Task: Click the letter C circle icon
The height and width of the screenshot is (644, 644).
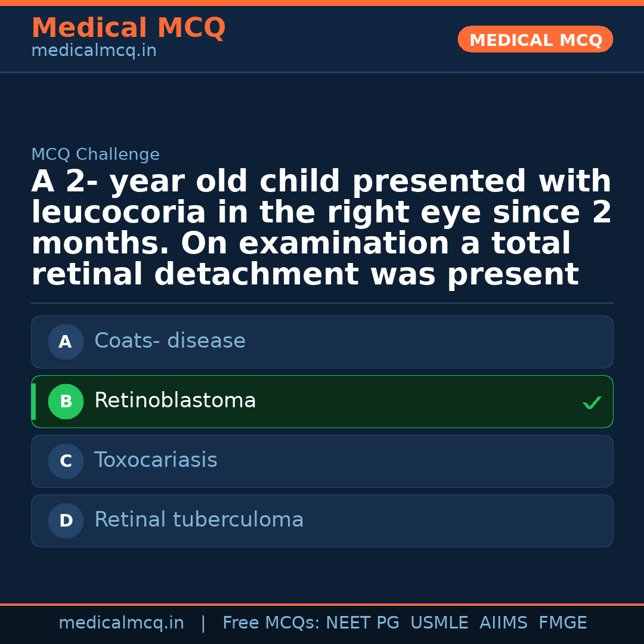Action: 66,462
